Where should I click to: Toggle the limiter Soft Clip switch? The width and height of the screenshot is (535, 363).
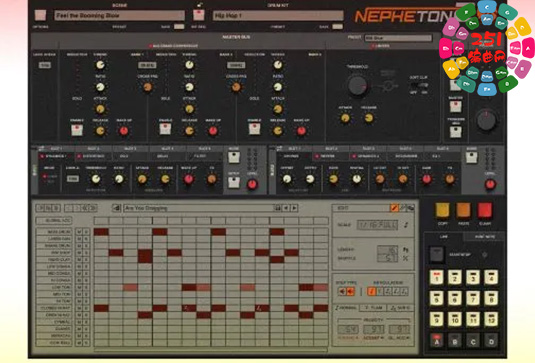[x=419, y=85]
